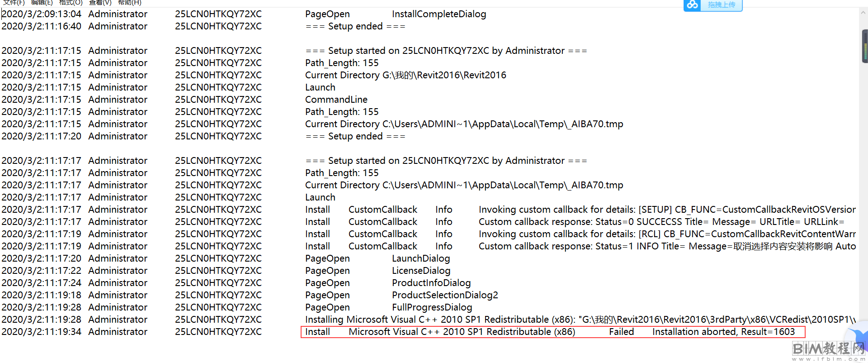The image size is (868, 363).
Task: Click the ProductSelectionDialog2 text
Action: click(445, 295)
